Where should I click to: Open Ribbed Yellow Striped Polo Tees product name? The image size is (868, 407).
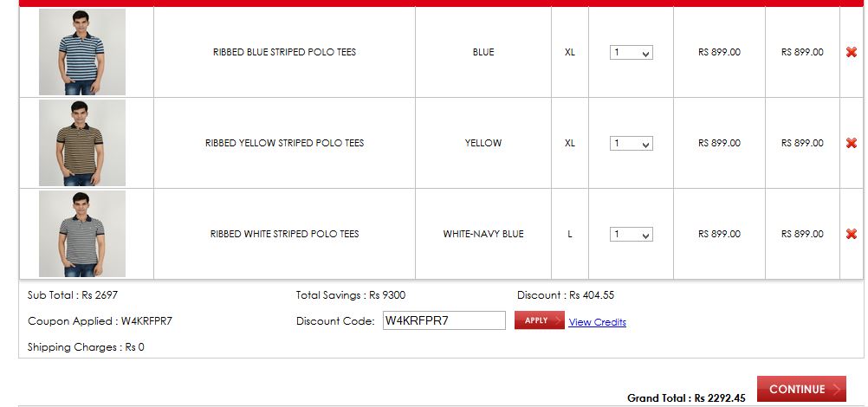(x=284, y=143)
